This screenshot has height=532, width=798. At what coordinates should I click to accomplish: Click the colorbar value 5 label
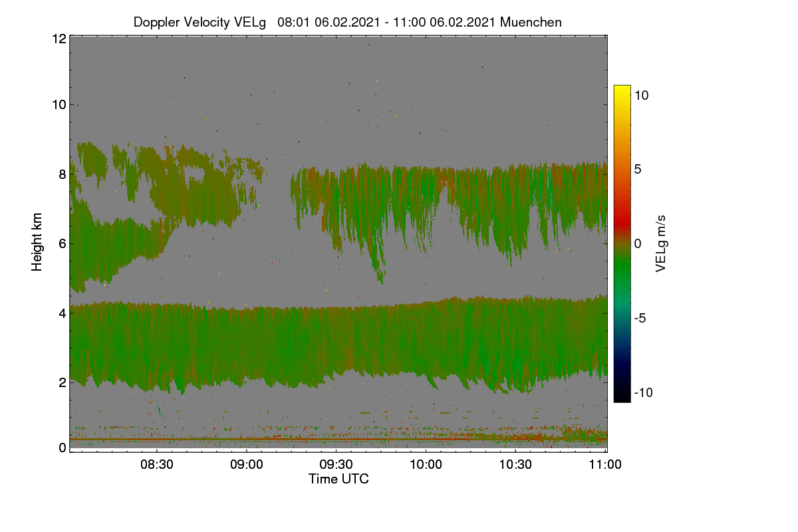[637, 169]
